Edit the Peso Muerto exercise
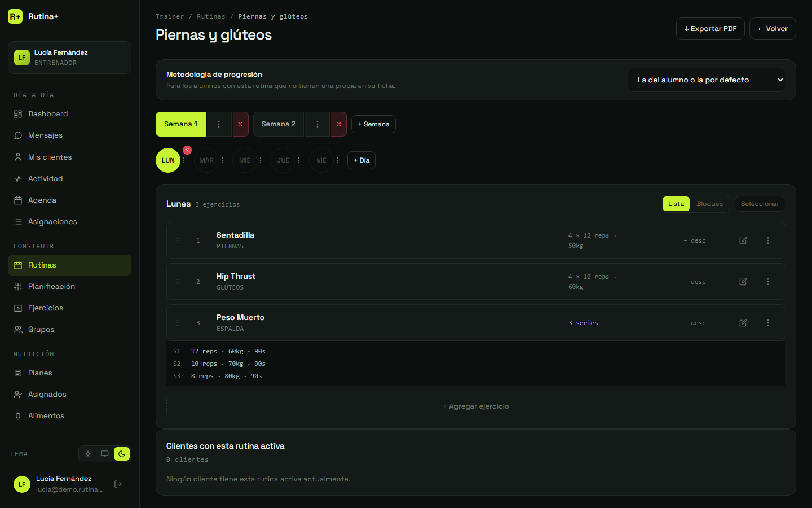Image resolution: width=812 pixels, height=508 pixels. coord(743,323)
